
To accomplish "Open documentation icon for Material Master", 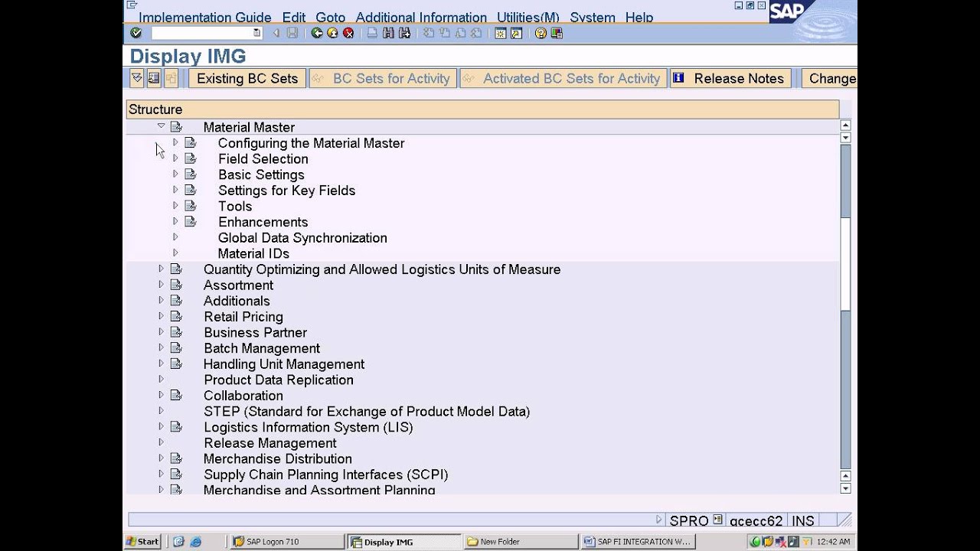I will coord(176,127).
